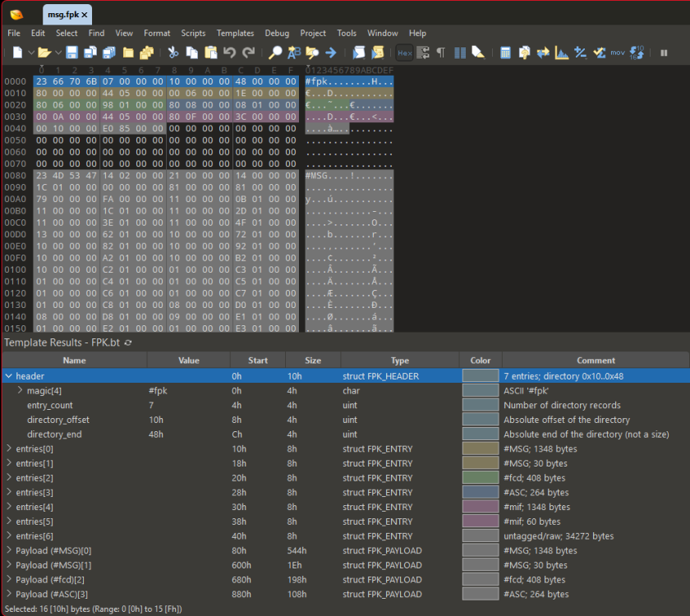Viewport: 690px width, 616px height.
Task: Click the Save file toolbar icon
Action: 71,53
